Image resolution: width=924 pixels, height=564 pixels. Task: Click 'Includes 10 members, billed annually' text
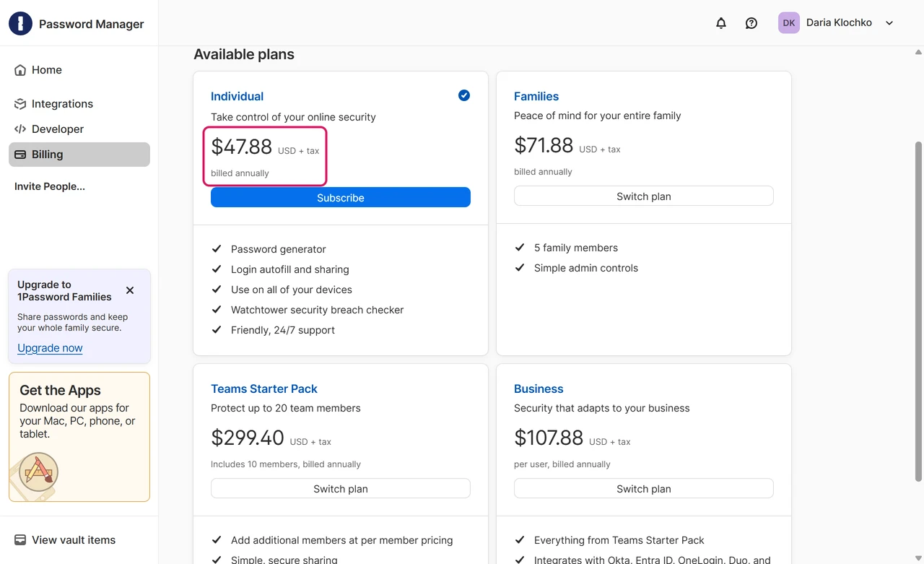286,464
